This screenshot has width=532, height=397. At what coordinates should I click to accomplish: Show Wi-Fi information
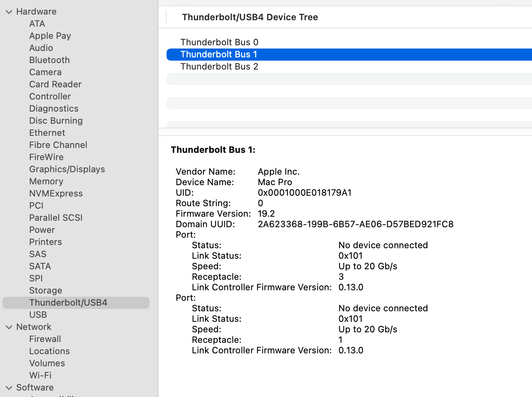click(x=40, y=376)
